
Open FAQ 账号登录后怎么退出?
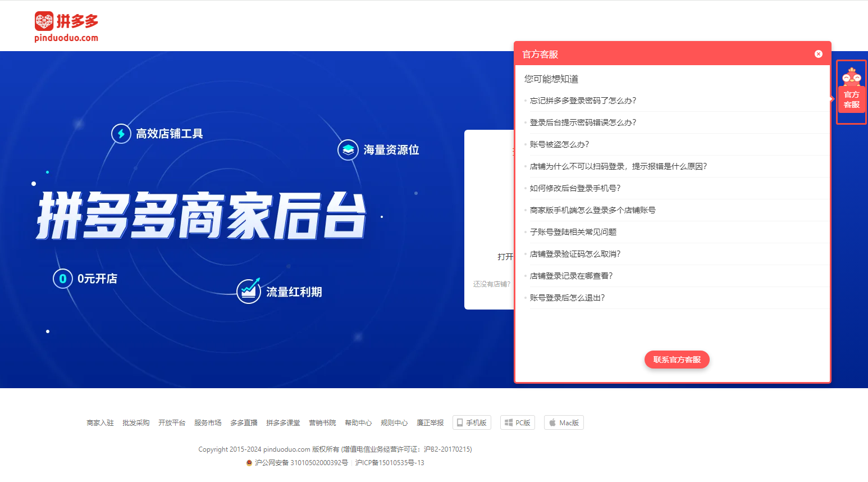pos(567,298)
